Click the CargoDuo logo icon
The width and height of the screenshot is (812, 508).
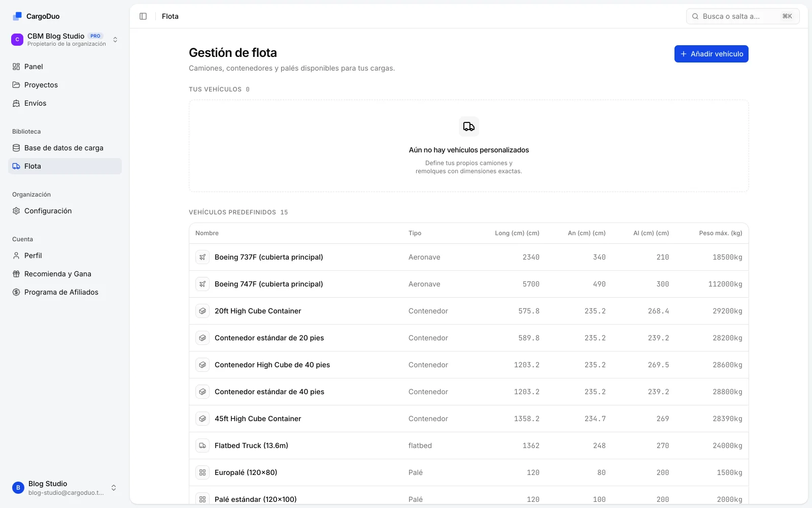pos(17,16)
